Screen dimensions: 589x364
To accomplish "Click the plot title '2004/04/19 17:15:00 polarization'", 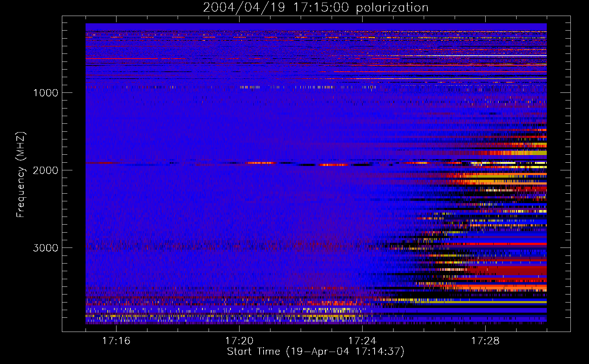I will 316,8.
